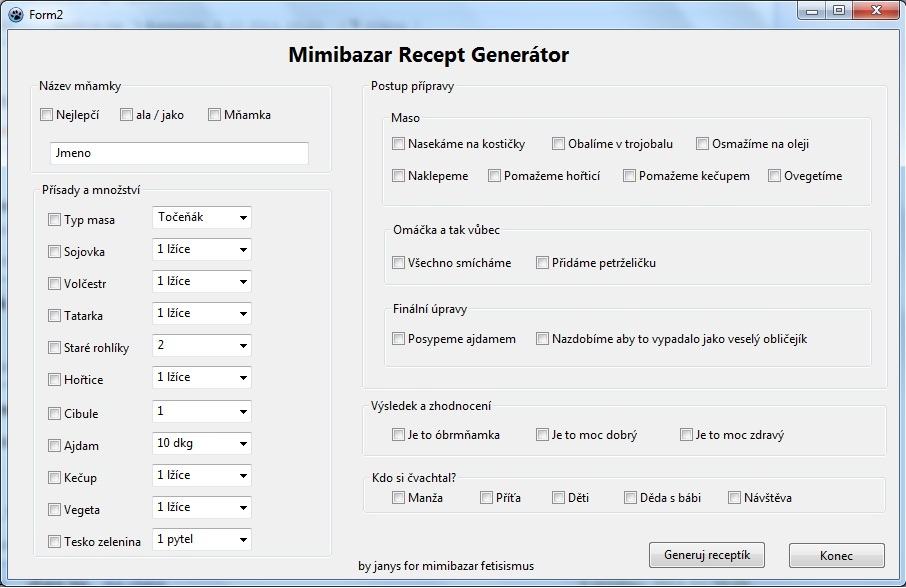The image size is (906, 588).
Task: Tick the Mňamka checkbox
Action: (215, 115)
